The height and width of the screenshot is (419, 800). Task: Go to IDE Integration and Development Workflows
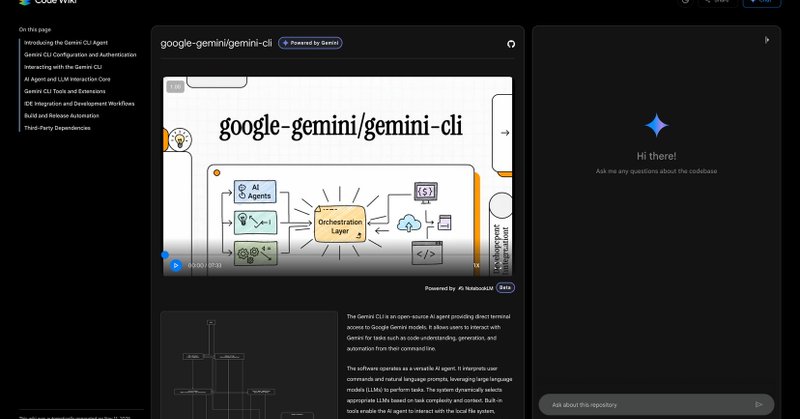tap(79, 104)
